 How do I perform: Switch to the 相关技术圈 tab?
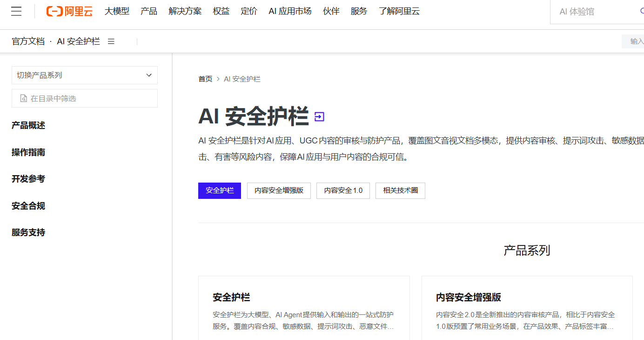pos(401,190)
